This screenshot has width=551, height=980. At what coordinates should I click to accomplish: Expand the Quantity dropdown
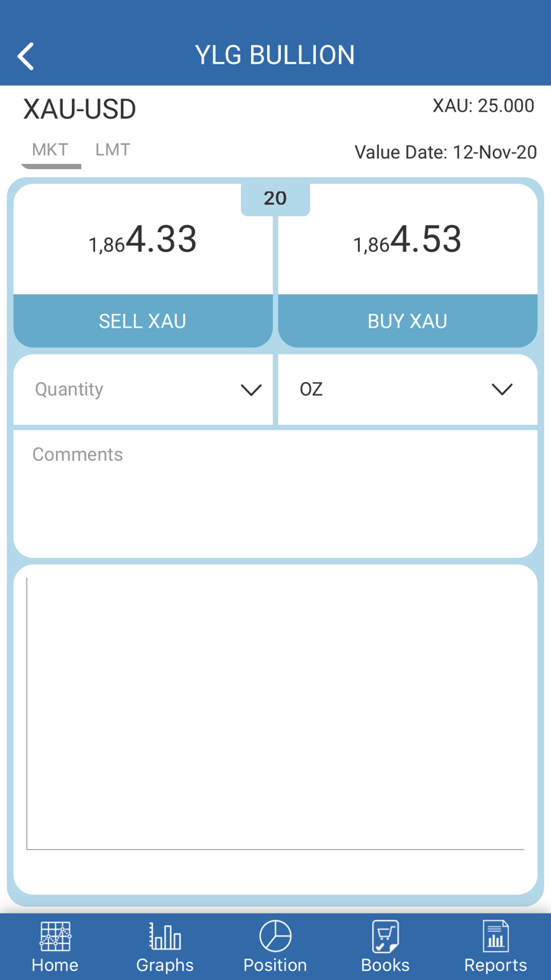coord(143,390)
